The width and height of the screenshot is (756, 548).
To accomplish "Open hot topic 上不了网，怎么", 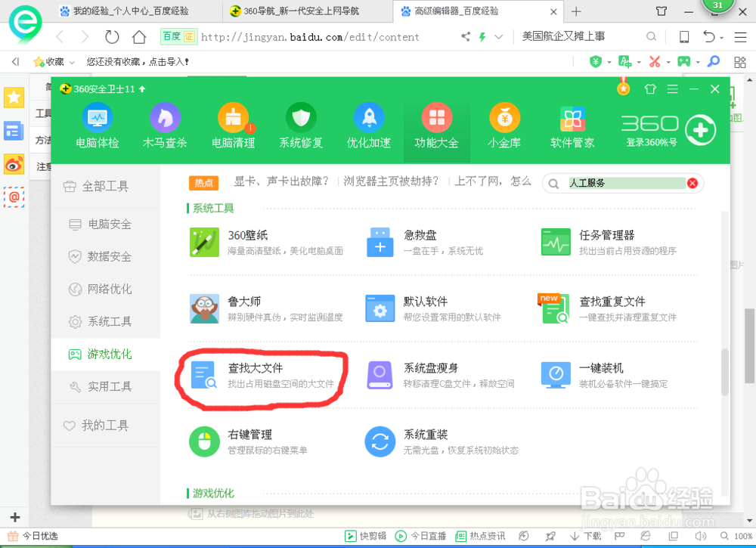I will pos(493,181).
